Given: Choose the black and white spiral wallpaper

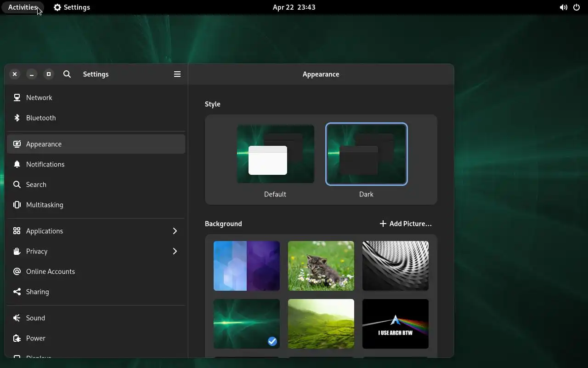Looking at the screenshot, I should [396, 266].
